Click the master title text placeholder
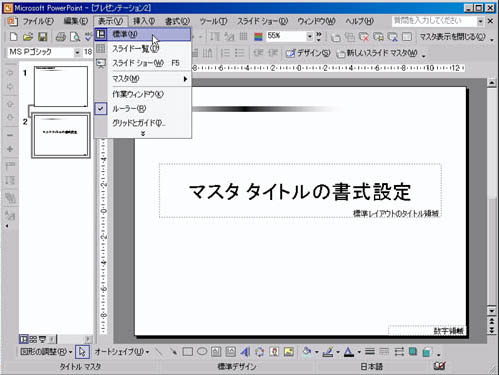The width and height of the screenshot is (499, 375). tap(300, 191)
